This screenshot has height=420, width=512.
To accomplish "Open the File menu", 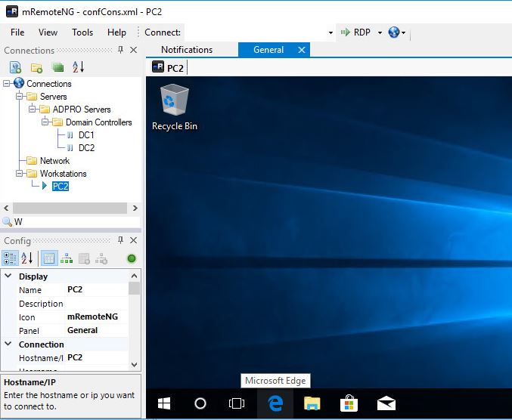I will 17,32.
